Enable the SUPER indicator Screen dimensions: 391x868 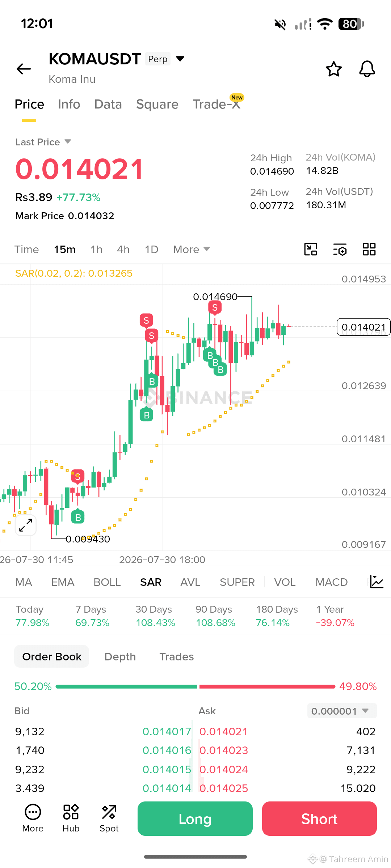point(237,582)
